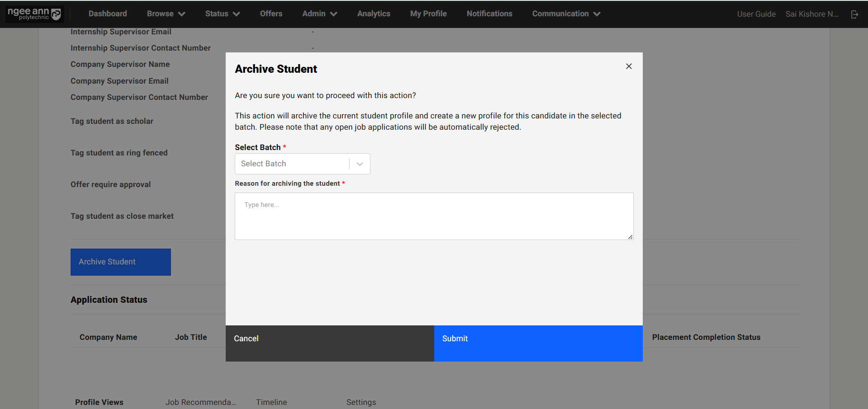Click the Ngee Ann Polytechnic logo

point(34,14)
